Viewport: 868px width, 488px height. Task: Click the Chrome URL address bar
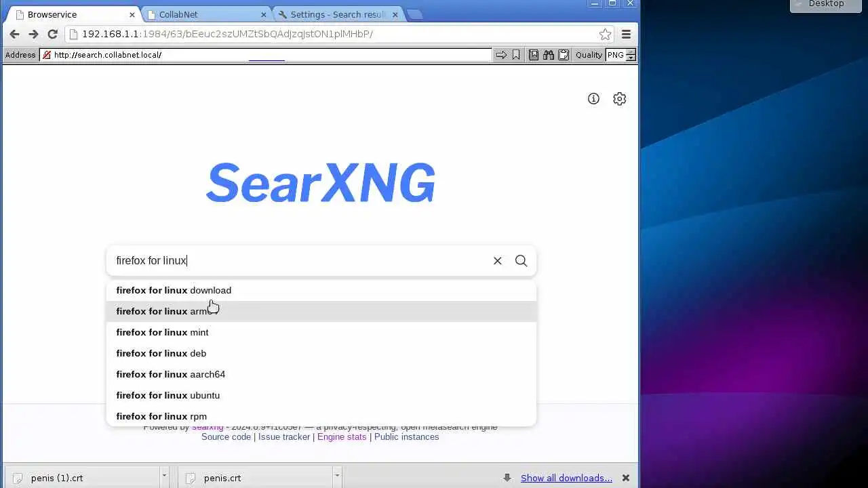click(x=338, y=34)
